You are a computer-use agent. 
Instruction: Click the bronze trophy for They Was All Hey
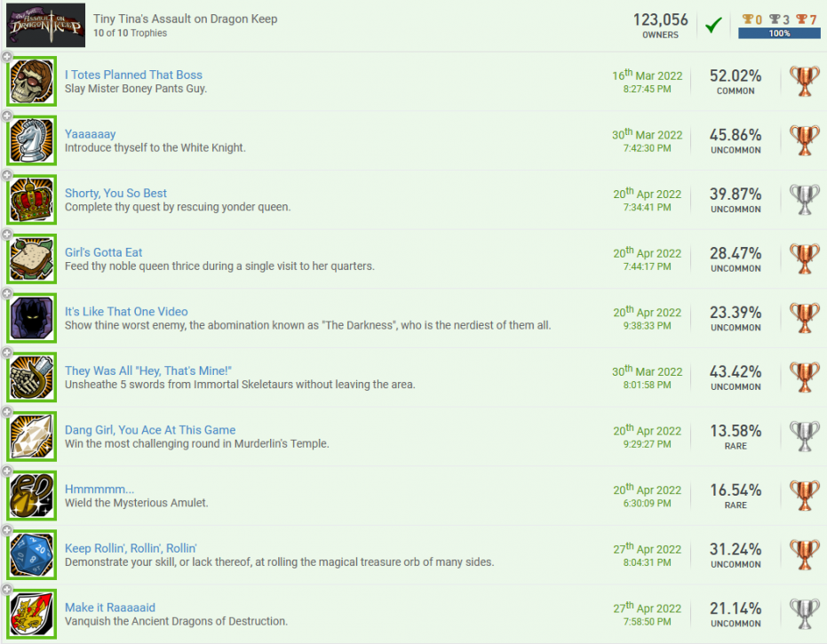point(804,378)
